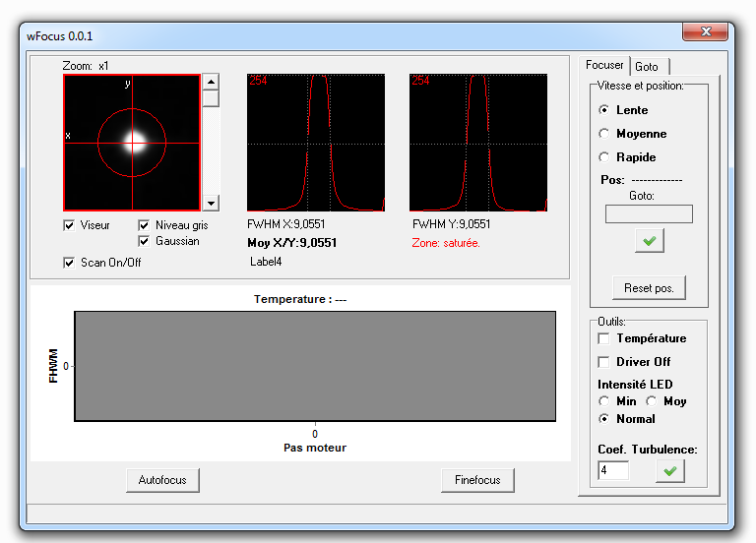Screen dimensions: 756x543
Task: Click the Autofocus button
Action: pos(162,480)
